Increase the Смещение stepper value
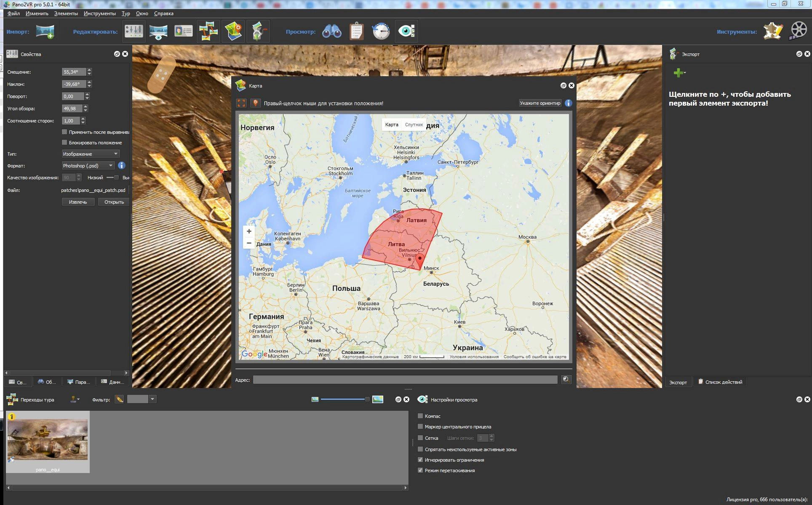The image size is (812, 505). click(89, 70)
